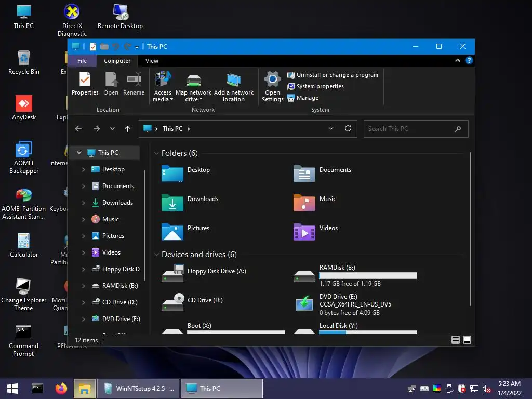This screenshot has height=399, width=532.
Task: Switch to the View ribbon tab
Action: (152, 61)
